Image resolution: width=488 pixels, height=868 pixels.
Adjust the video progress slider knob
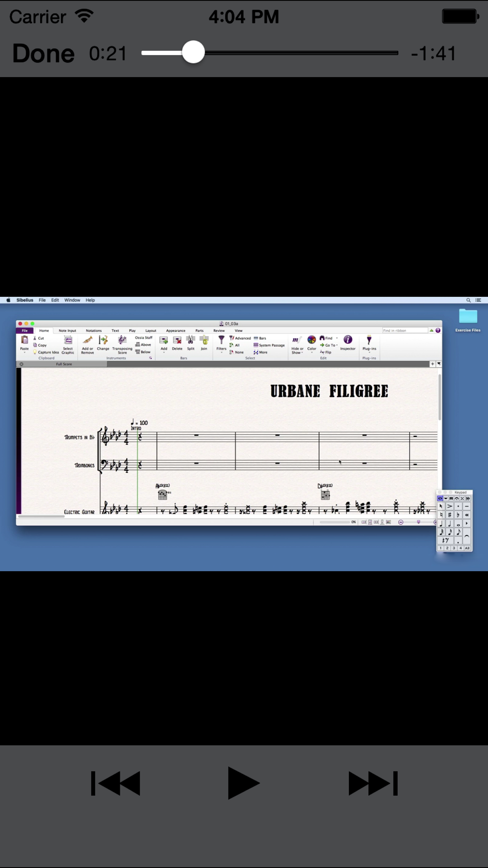pos(193,52)
